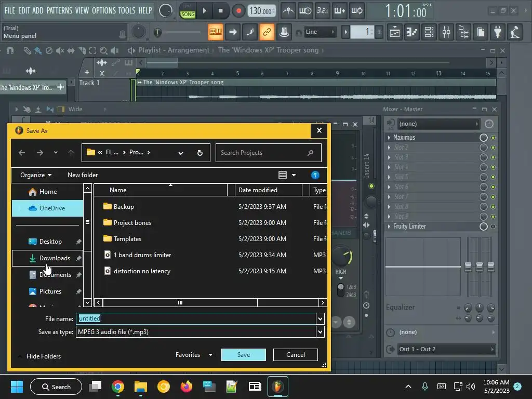Select the playlist magnet snap icon
532x399 pixels.
10,50
